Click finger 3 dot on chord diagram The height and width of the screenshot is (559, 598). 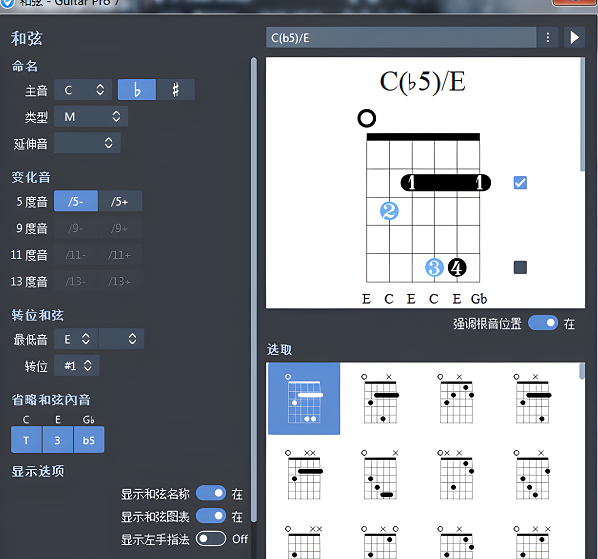[x=434, y=267]
